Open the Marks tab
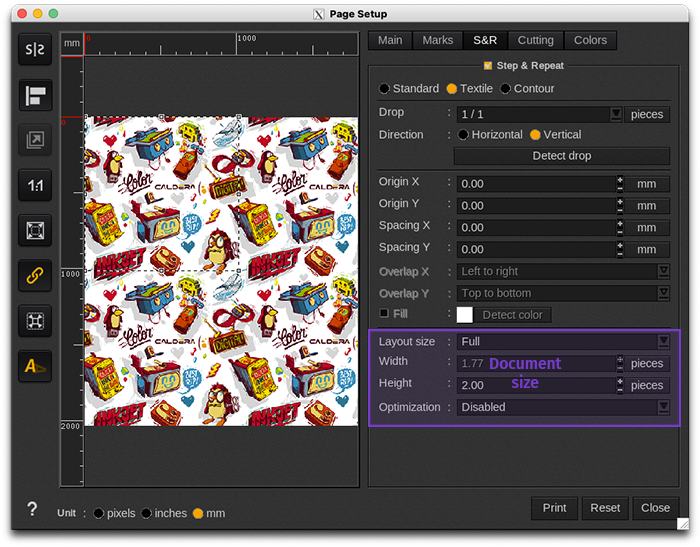Image resolution: width=700 pixels, height=547 pixels. tap(437, 40)
